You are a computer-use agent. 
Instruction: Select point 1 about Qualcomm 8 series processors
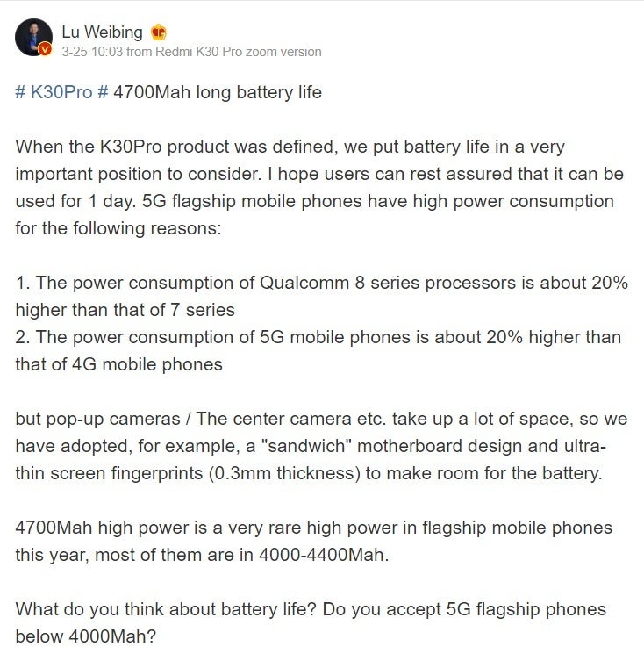coord(322,297)
